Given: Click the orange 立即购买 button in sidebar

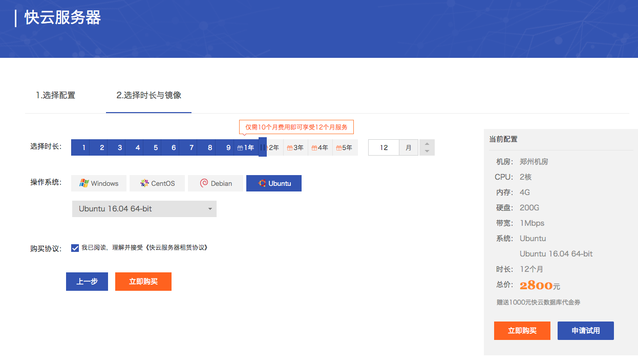Looking at the screenshot, I should click(522, 330).
